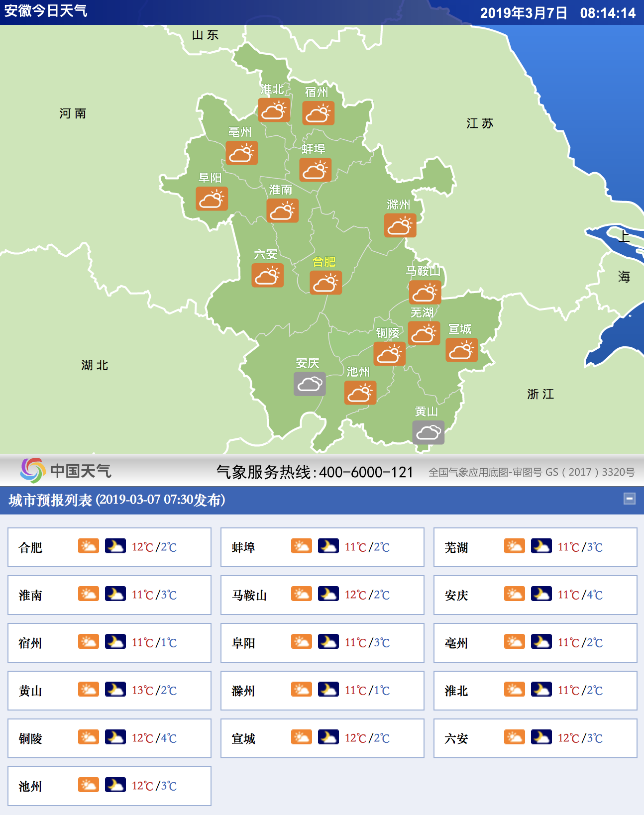Click 铜陵 temperature 12℃/4℃ text
The image size is (644, 815).
[x=154, y=738]
